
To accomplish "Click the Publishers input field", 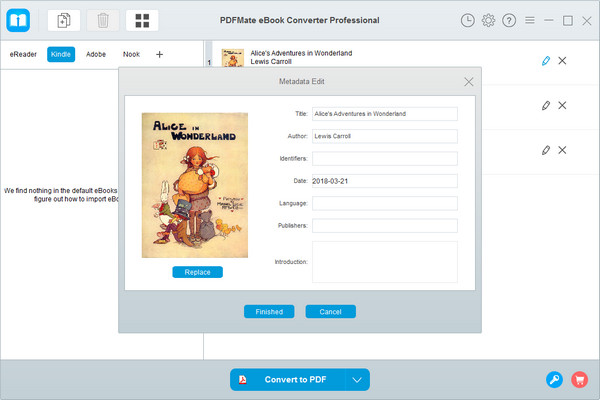I will click(x=385, y=226).
